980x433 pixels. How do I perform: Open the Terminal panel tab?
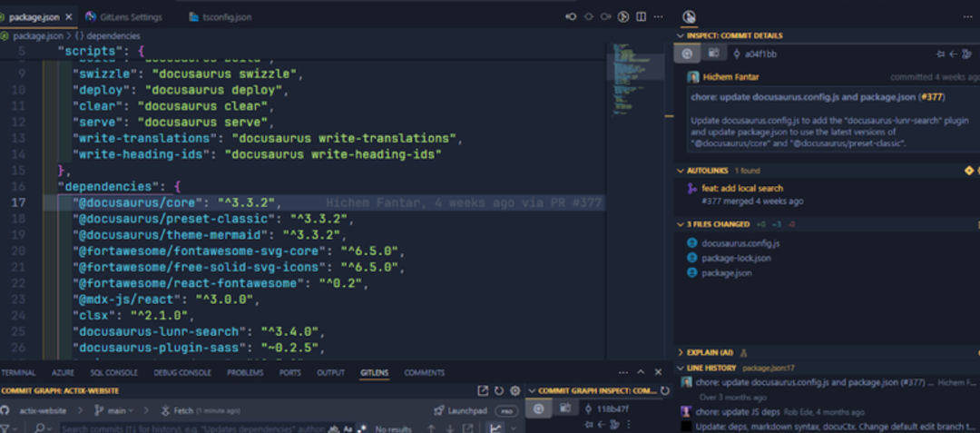(18, 372)
